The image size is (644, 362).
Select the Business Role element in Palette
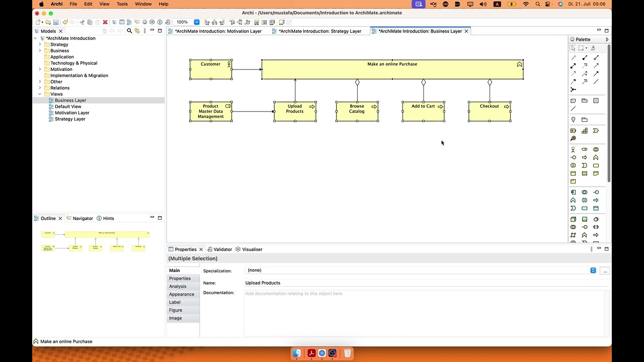click(584, 149)
